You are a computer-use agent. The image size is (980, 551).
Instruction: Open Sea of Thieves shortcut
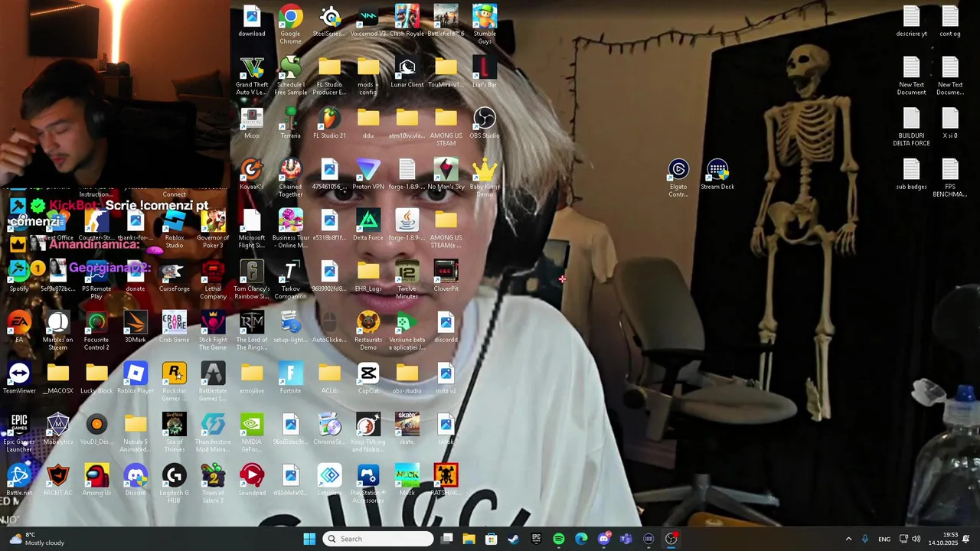pos(175,432)
